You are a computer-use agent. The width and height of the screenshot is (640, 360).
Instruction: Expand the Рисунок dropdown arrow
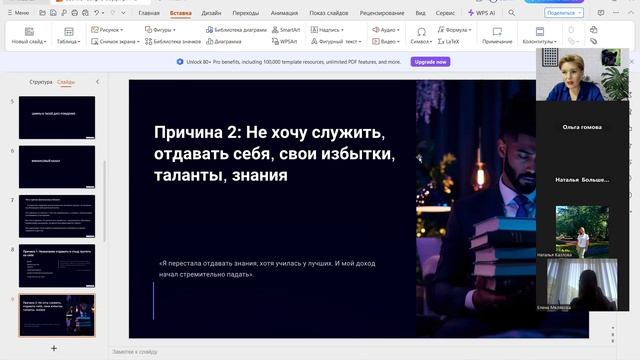(122, 30)
